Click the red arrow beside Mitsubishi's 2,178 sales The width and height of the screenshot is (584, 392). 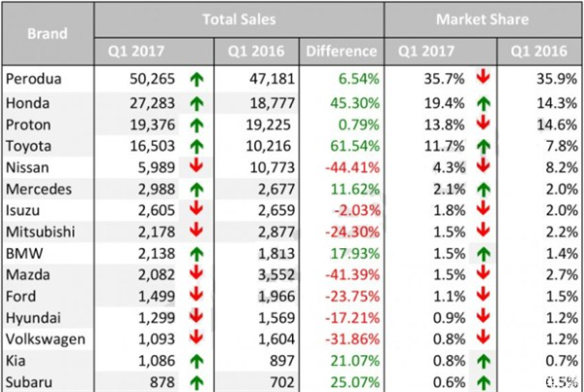(197, 231)
